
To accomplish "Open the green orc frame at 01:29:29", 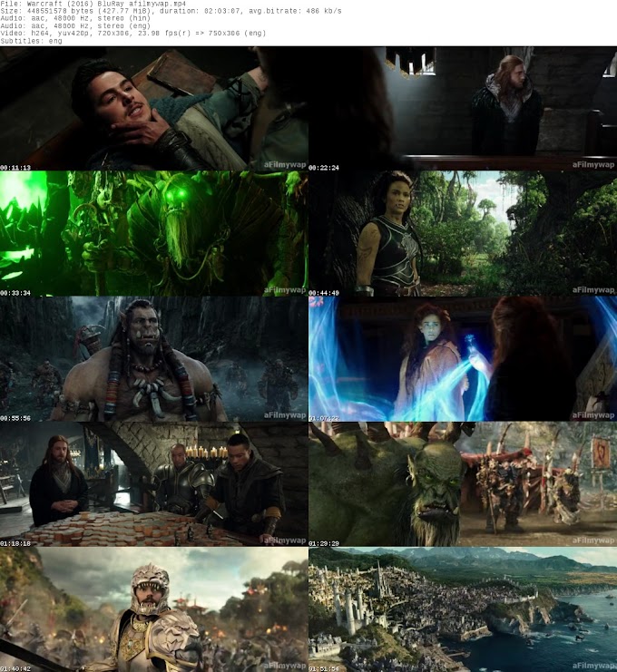I will [463, 484].
